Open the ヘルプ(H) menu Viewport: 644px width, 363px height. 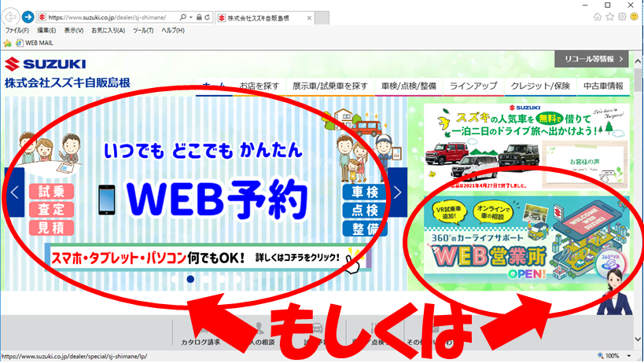173,31
